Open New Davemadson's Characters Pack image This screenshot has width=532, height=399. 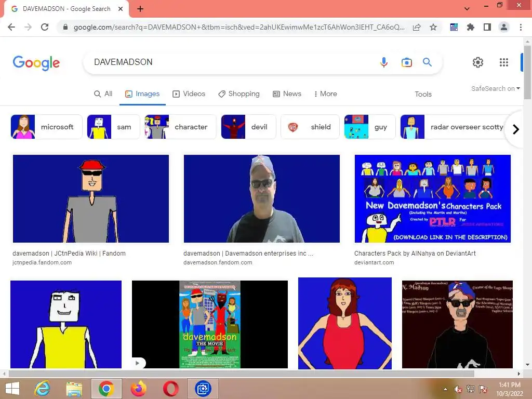click(433, 199)
